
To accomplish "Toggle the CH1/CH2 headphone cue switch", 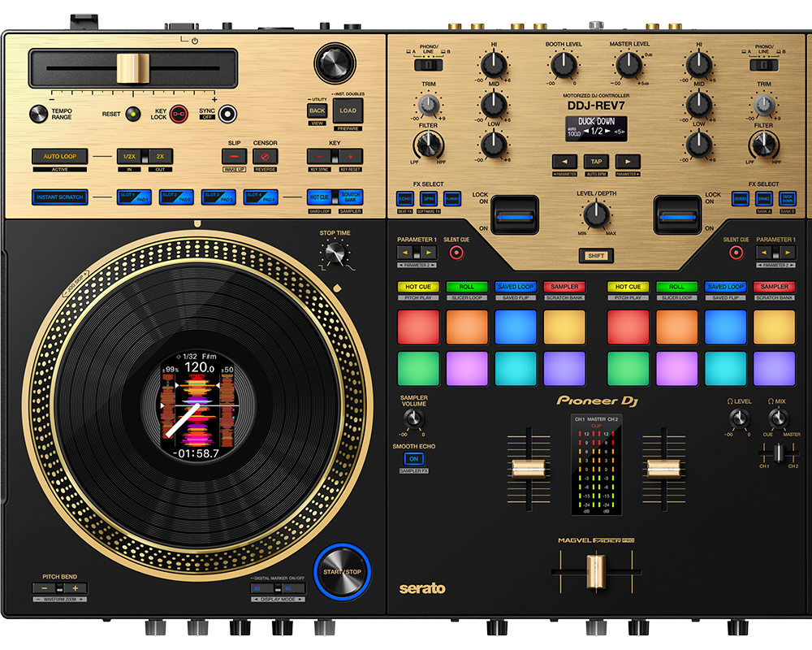I will (x=778, y=453).
